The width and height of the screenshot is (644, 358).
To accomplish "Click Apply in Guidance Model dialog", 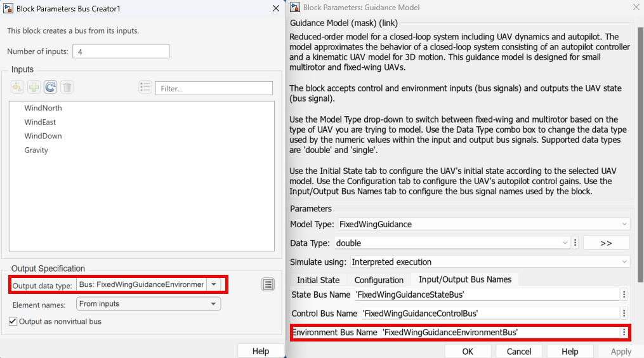I will [x=621, y=352].
